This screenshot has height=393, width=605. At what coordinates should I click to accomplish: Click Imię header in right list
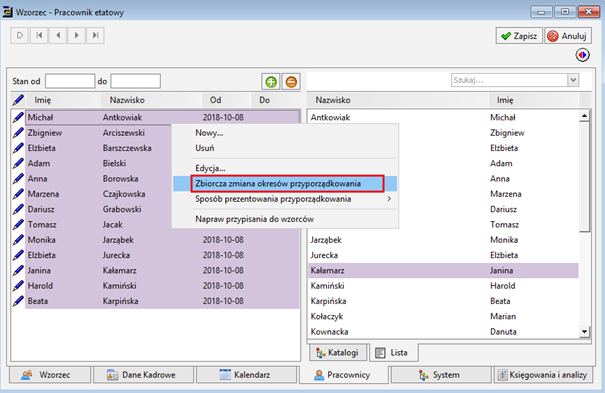pyautogui.click(x=534, y=100)
